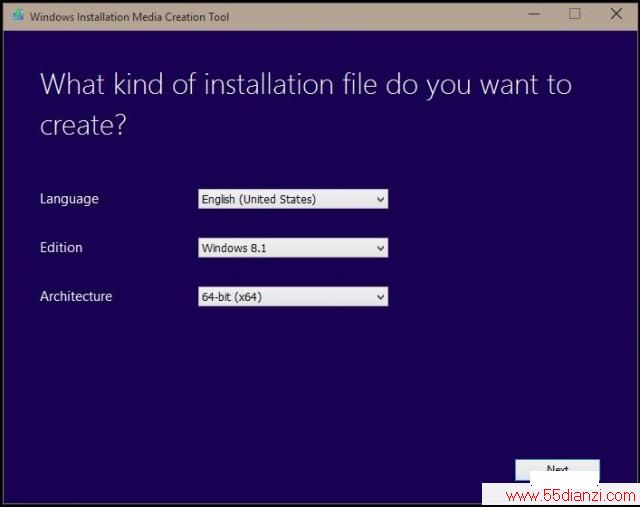
Task: Open the Language dropdown
Action: point(293,199)
